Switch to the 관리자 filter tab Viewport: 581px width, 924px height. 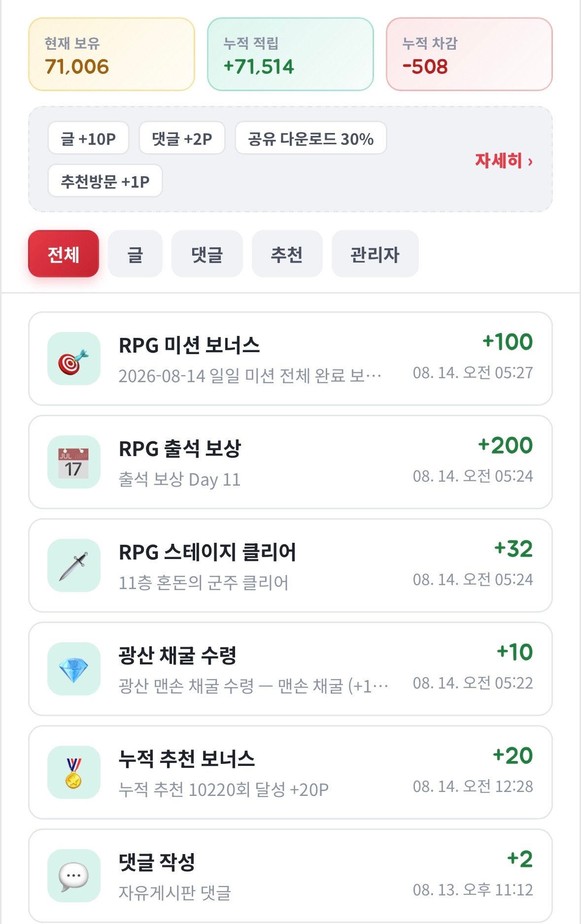375,254
